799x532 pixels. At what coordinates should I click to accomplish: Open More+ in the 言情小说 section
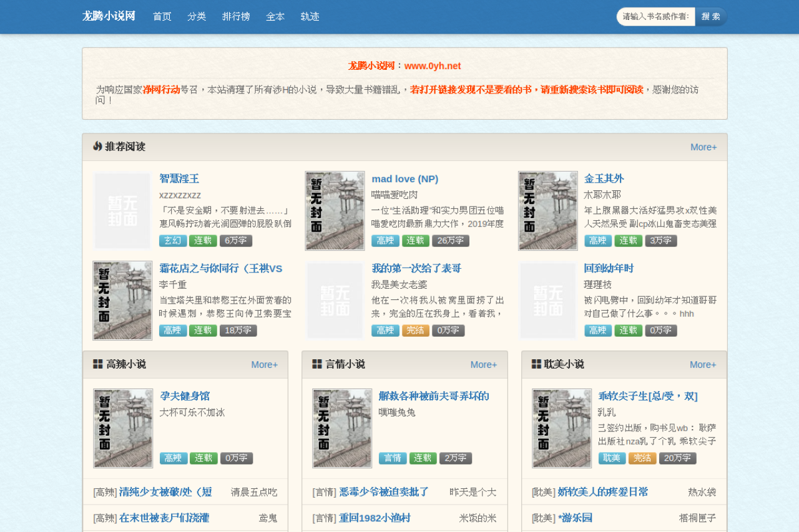(x=484, y=365)
